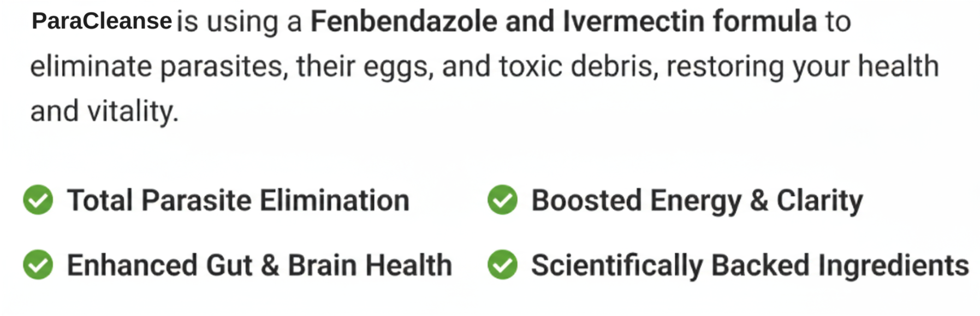Click the words "their eggs"
This screenshot has height=316, width=980.
tap(365, 67)
